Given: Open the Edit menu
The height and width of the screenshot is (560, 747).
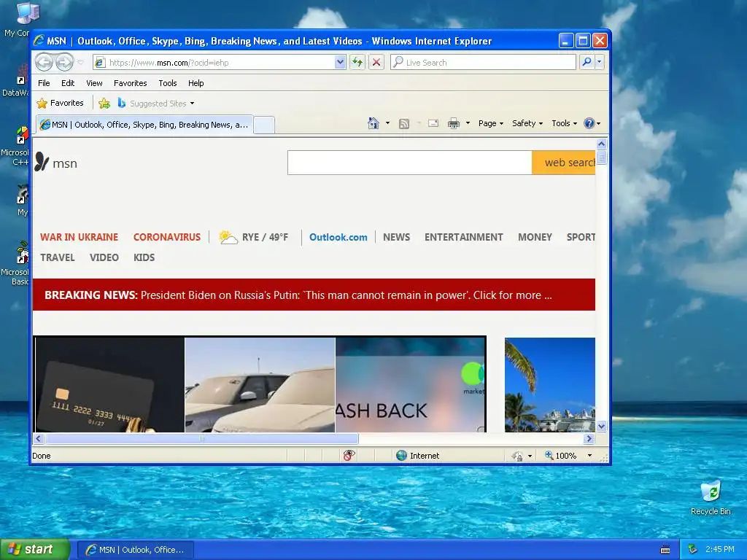Looking at the screenshot, I should pos(68,83).
